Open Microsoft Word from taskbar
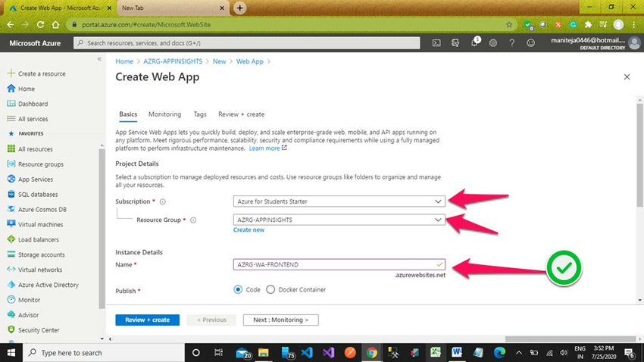Image resolution: width=644 pixels, height=362 pixels. coord(456,353)
